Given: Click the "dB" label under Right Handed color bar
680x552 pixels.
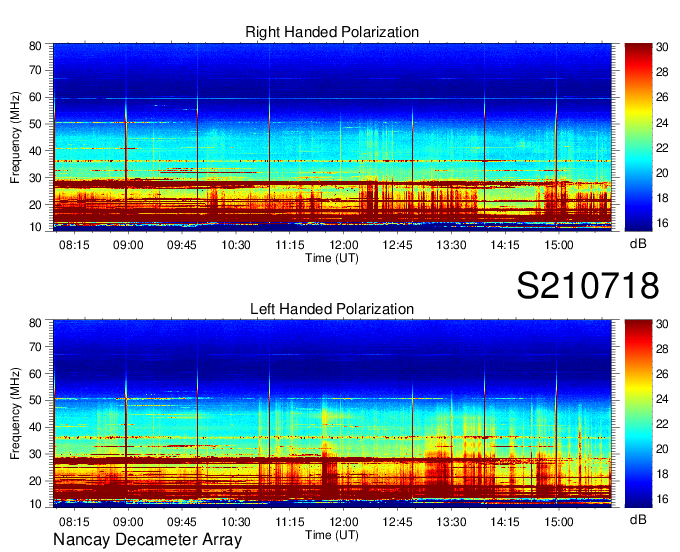Looking at the screenshot, I should coord(638,244).
